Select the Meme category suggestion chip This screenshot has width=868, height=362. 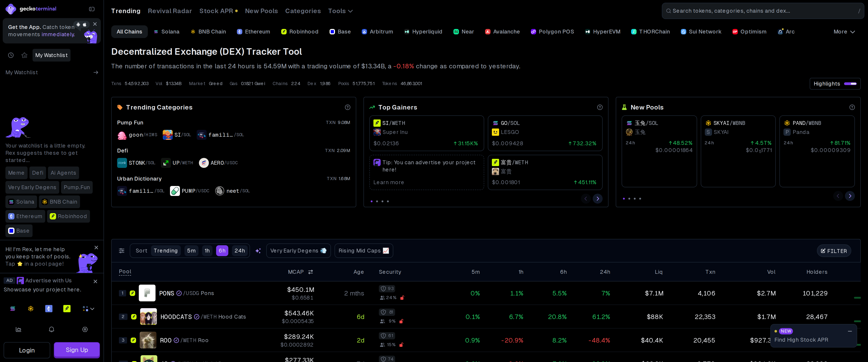tap(16, 173)
